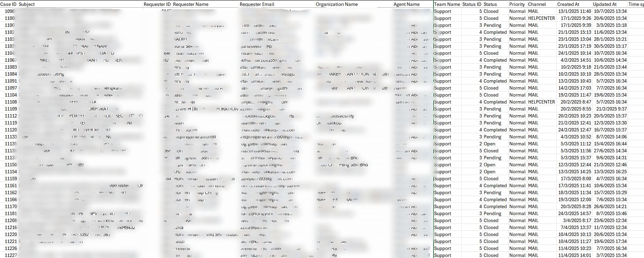Select the Priority column header

point(517,4)
